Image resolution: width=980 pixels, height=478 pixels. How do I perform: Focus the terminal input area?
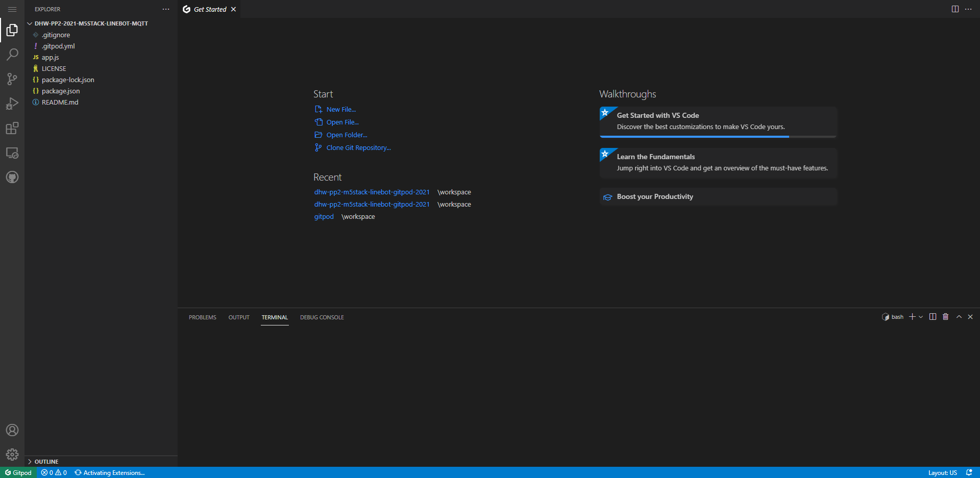click(x=579, y=395)
